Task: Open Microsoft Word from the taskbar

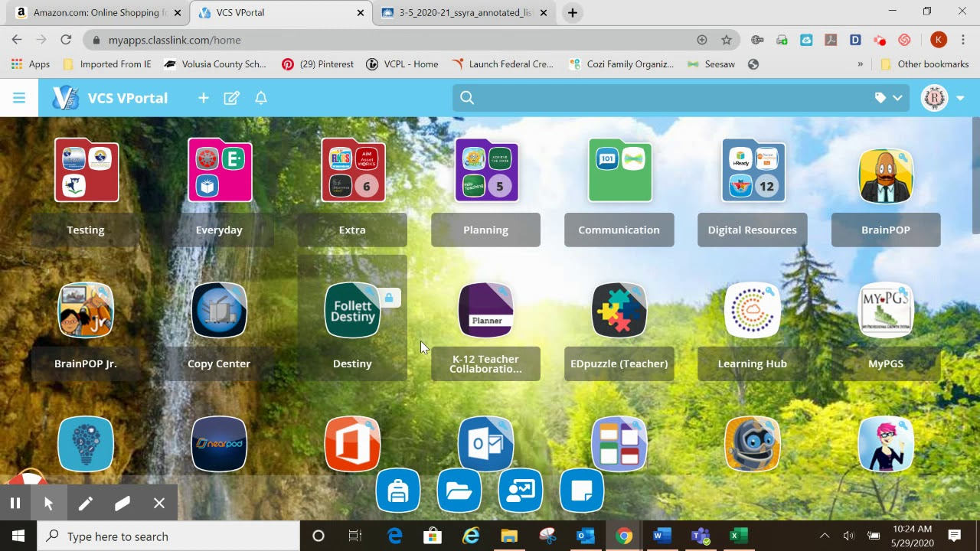Action: pos(662,536)
